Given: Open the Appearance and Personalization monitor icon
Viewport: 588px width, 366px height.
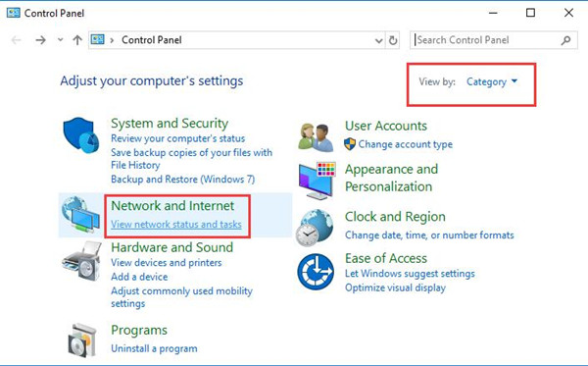Looking at the screenshot, I should pos(317,181).
